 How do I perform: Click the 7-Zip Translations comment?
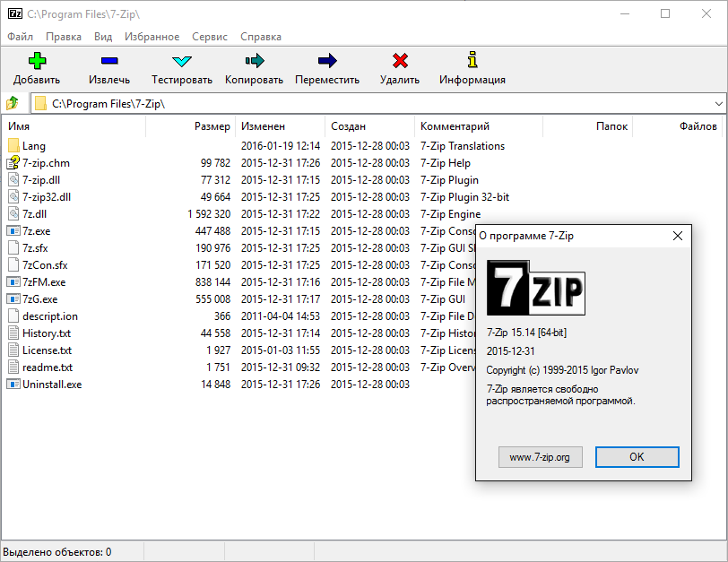463,146
